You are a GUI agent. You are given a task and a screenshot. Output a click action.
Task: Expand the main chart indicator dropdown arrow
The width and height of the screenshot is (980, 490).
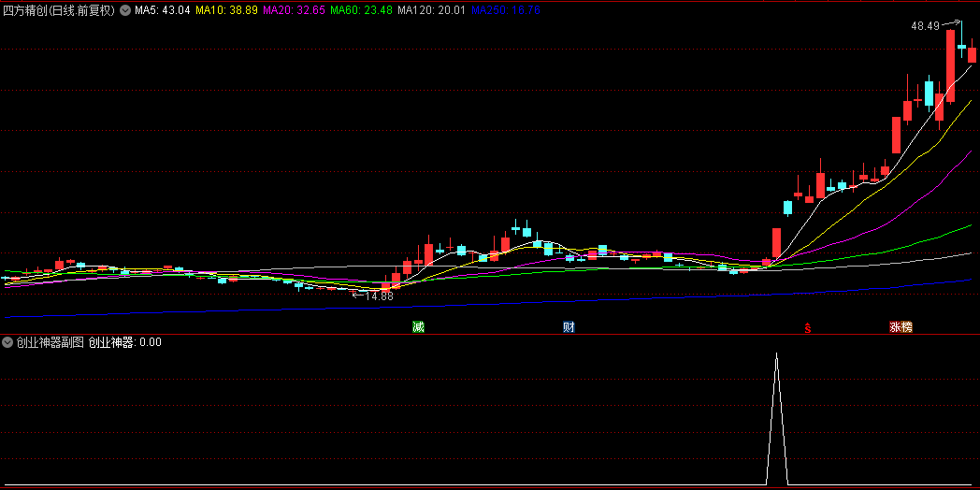[125, 10]
